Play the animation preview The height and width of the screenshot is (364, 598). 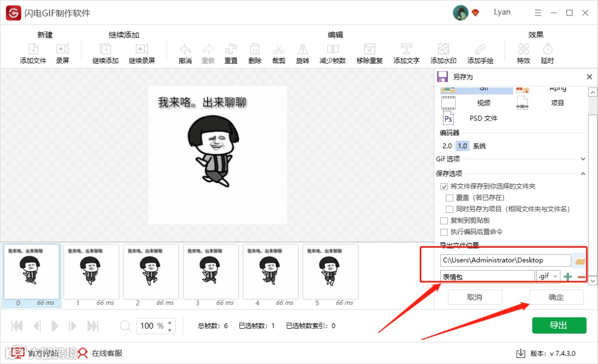point(54,326)
